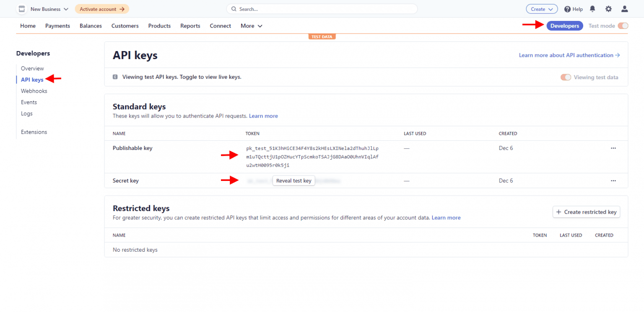Click the Publishable key name cell
644x312 pixels.
click(x=132, y=148)
